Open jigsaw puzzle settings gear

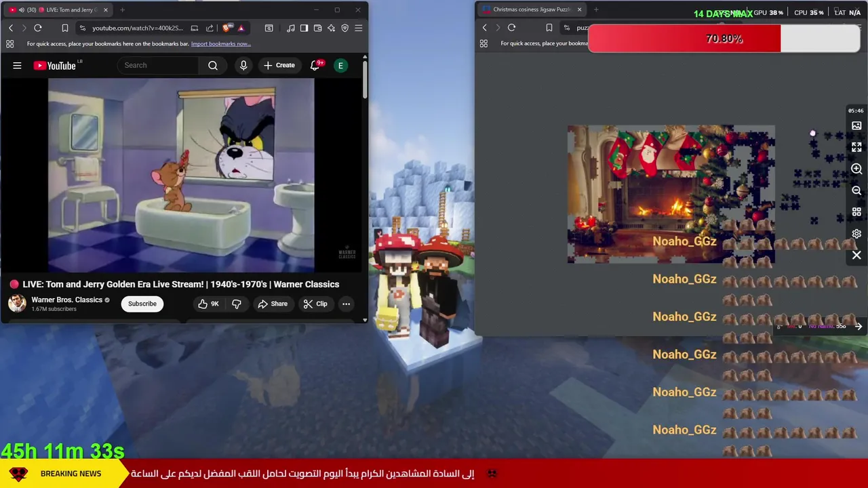pos(856,234)
